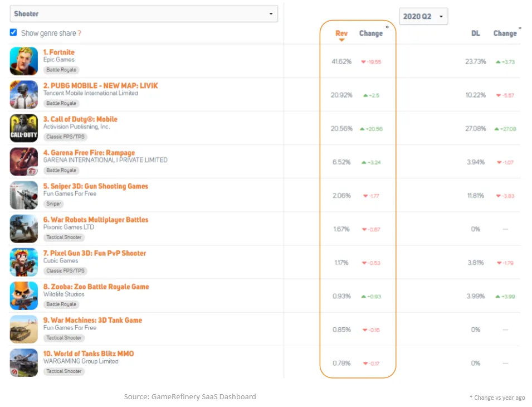Sort by the Rev column header
Screen dimensions: 532x407
341,33
